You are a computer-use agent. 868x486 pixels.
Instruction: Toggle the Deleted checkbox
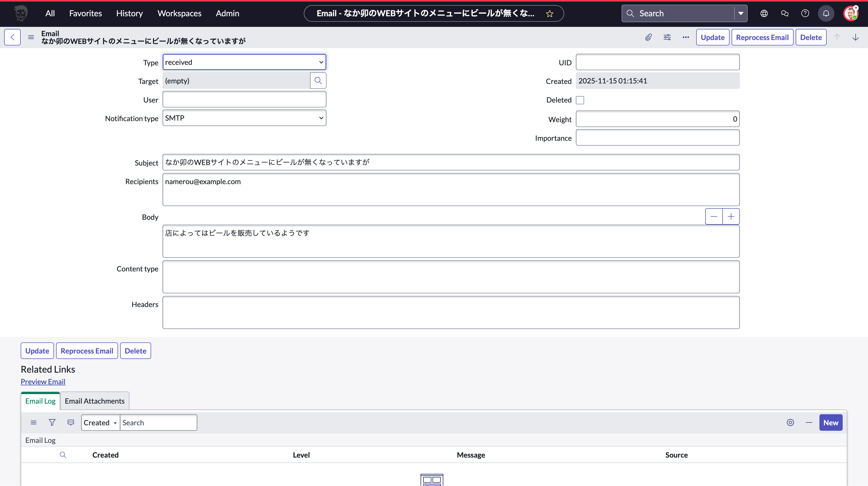(580, 100)
